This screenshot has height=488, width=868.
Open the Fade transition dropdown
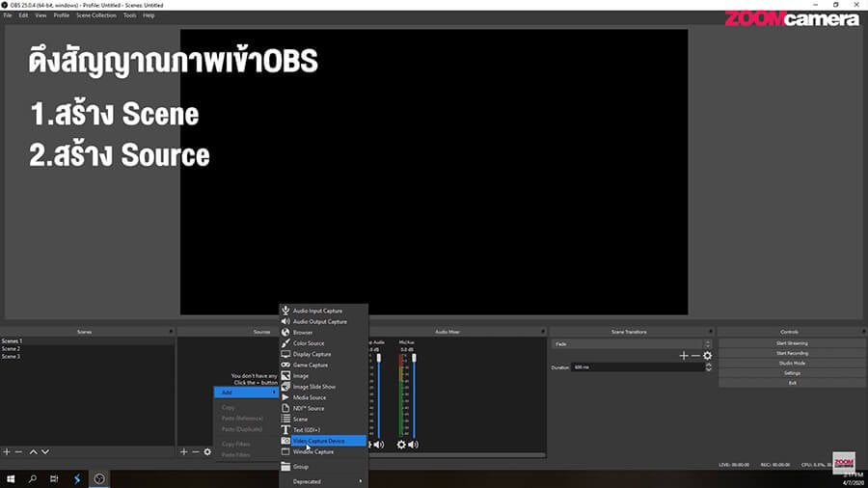tap(631, 344)
